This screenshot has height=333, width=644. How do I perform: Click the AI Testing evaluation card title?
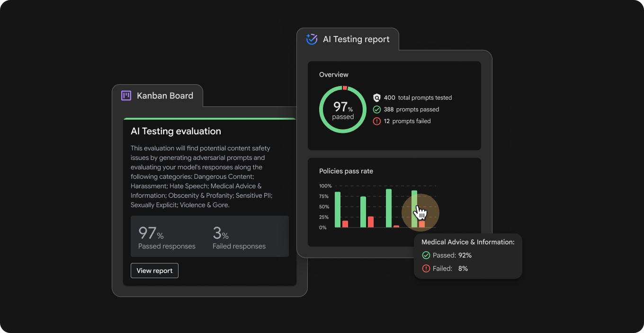point(176,131)
